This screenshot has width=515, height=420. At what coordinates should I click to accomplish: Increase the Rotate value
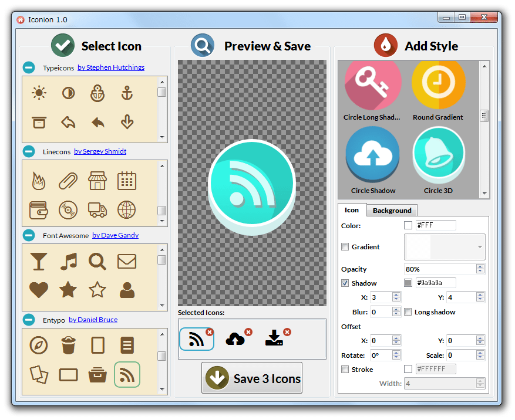[x=396, y=353]
